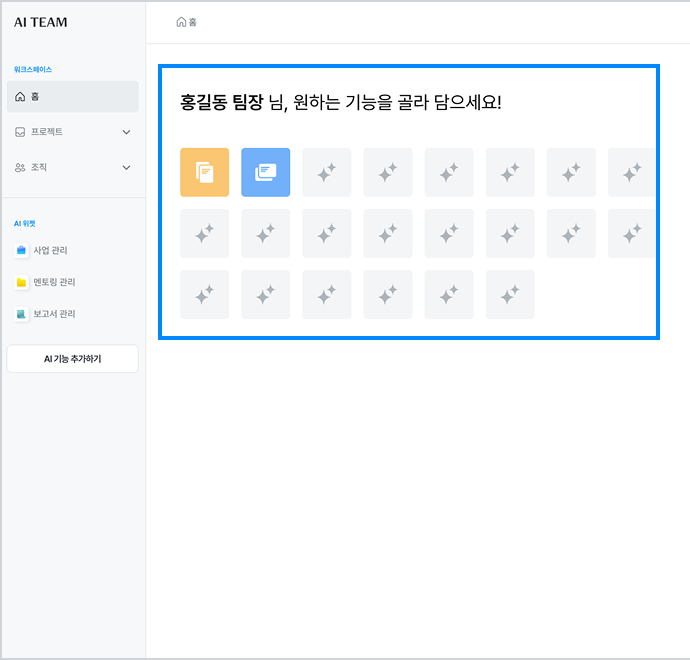Open the 조직 menu label
The image size is (690, 660).
(x=39, y=167)
